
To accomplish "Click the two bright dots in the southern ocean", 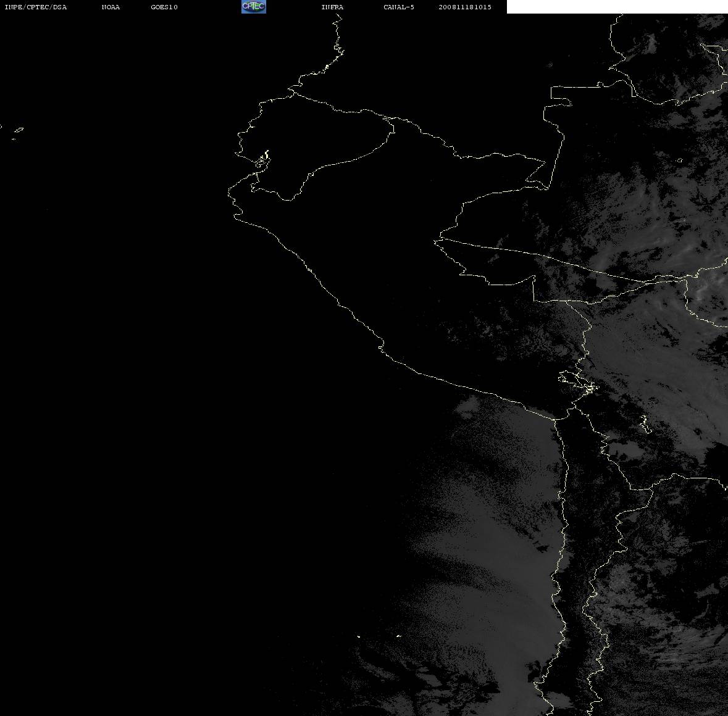I will tap(379, 636).
